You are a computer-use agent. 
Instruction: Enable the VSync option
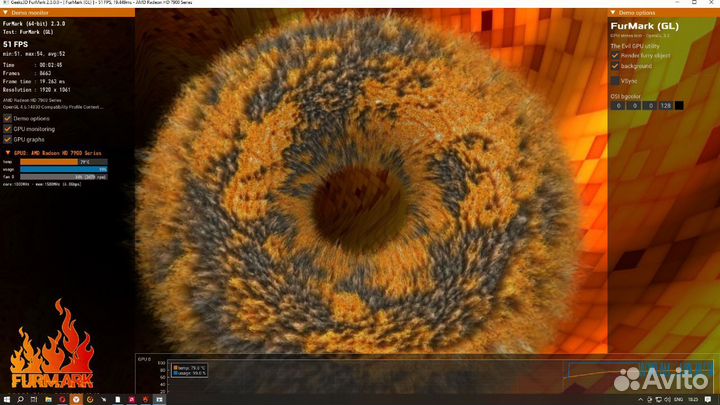(615, 80)
